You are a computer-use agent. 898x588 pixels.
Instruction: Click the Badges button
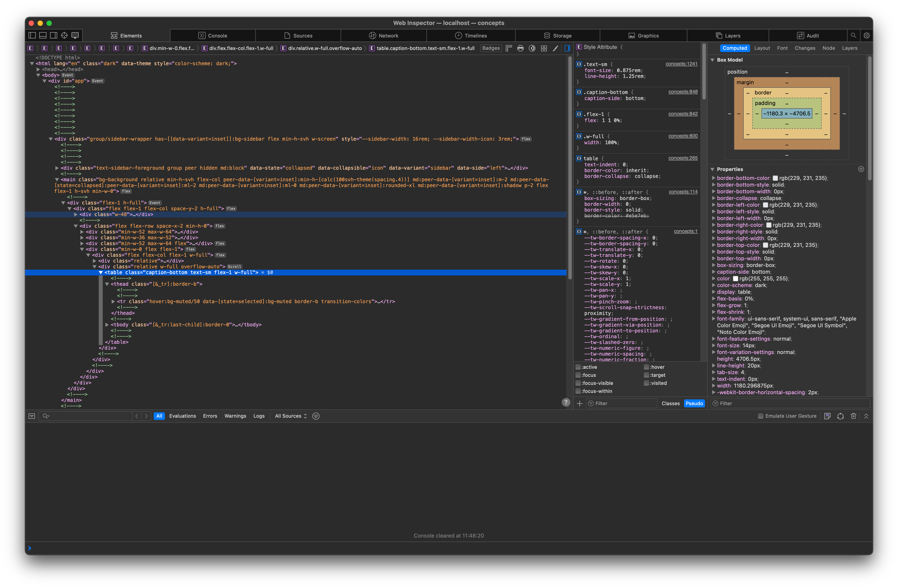point(491,48)
